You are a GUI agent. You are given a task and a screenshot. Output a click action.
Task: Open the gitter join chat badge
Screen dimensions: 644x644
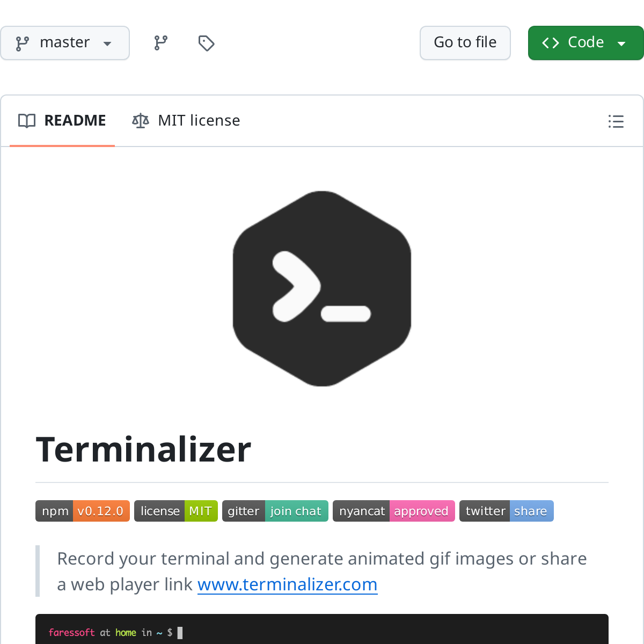275,511
